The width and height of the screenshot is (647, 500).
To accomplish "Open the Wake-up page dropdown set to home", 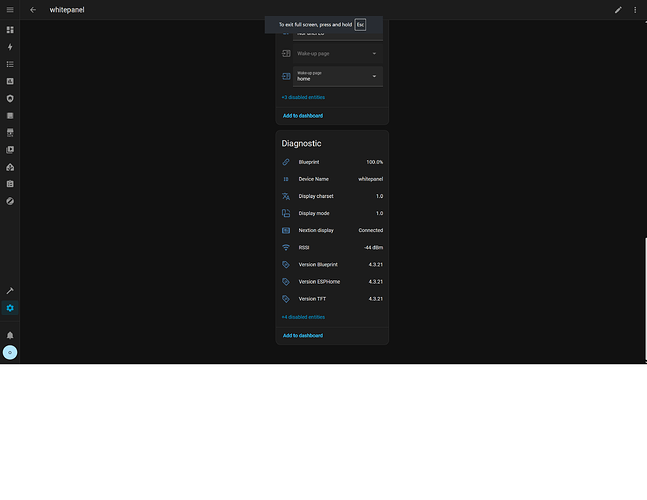I will click(338, 76).
